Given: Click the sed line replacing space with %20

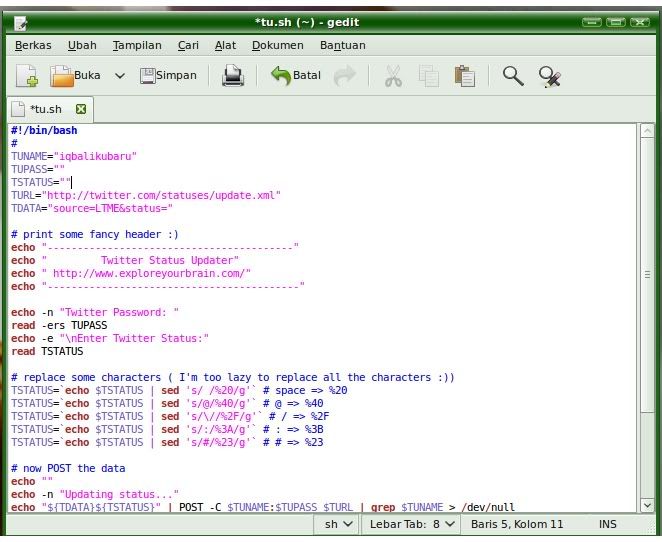Looking at the screenshot, I should pyautogui.click(x=179, y=390).
